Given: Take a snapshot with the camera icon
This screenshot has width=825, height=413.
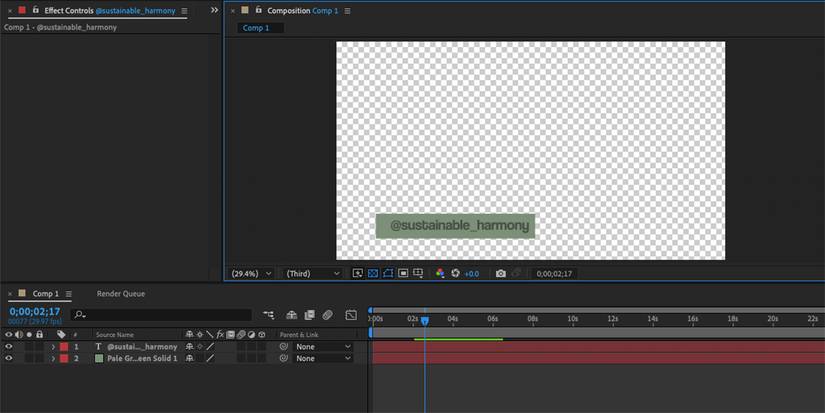Looking at the screenshot, I should point(501,274).
